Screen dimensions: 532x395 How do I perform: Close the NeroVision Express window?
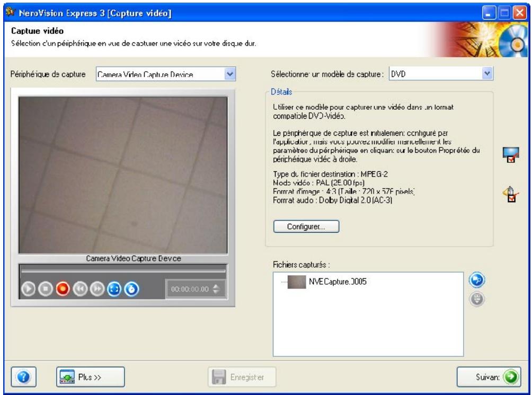click(519, 13)
